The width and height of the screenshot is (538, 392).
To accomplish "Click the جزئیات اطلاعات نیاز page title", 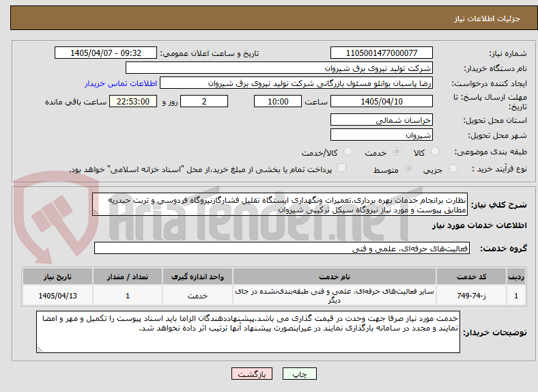I will pyautogui.click(x=487, y=18).
